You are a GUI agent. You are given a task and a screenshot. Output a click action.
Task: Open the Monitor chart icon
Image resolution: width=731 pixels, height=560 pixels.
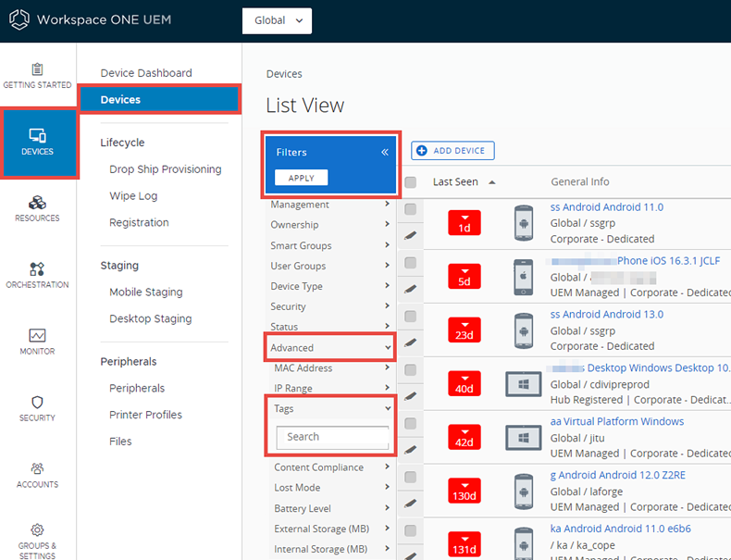pos(37,336)
